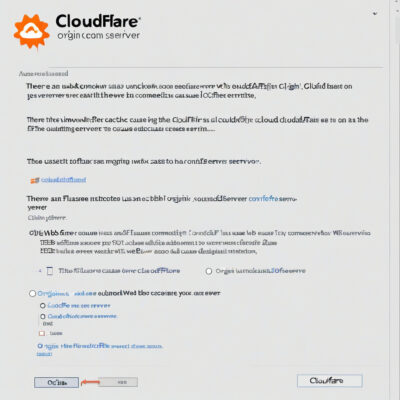Screen dimensions: 400x400
Task: Choose the large Origin radio option
Action: 32,293
